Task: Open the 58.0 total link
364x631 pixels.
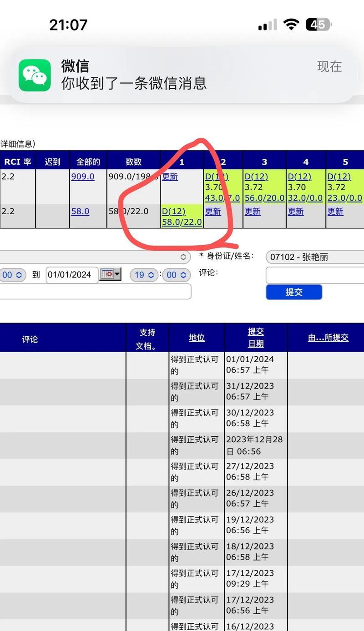Action: (80, 212)
